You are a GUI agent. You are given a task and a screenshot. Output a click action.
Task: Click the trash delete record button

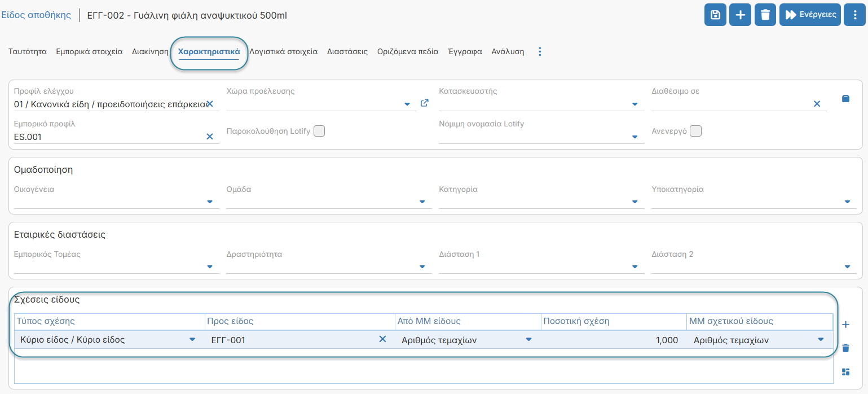coord(765,15)
